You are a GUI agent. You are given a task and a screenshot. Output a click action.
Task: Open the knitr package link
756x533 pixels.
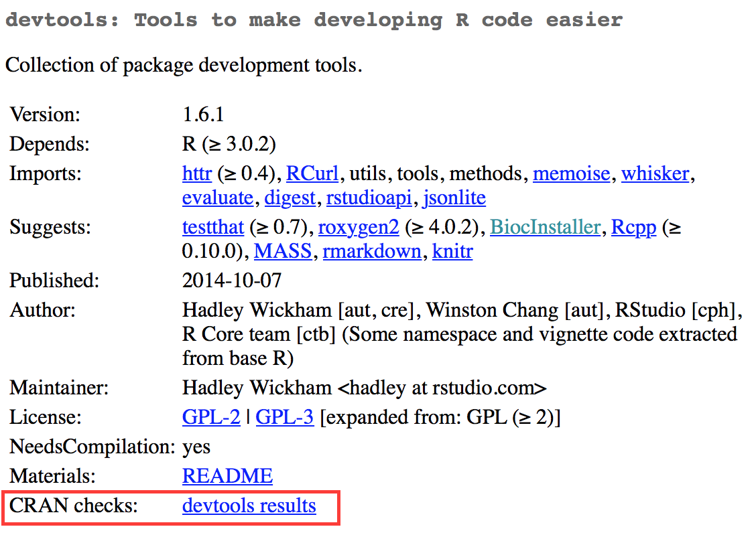click(452, 251)
